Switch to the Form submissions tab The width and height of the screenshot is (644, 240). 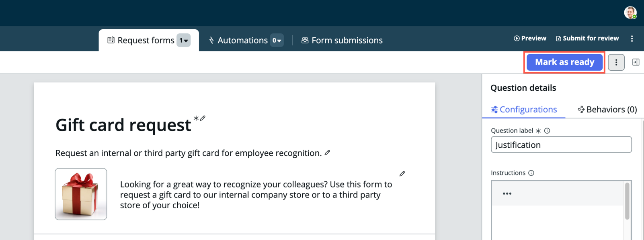342,40
